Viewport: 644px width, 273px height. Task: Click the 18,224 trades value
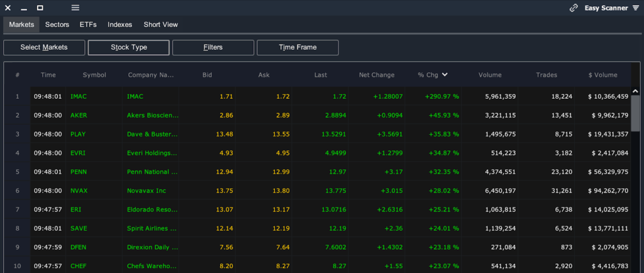click(562, 96)
